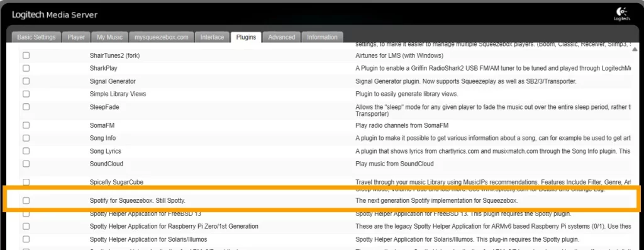Tick the SharkPlay plugin checkbox
Screen dimensions: 644x250
click(x=26, y=68)
